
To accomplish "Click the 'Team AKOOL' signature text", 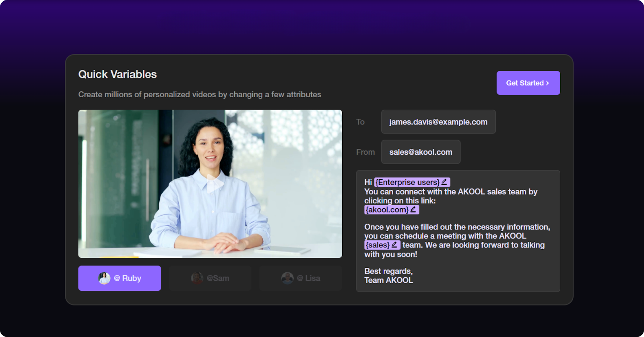I will (x=388, y=280).
